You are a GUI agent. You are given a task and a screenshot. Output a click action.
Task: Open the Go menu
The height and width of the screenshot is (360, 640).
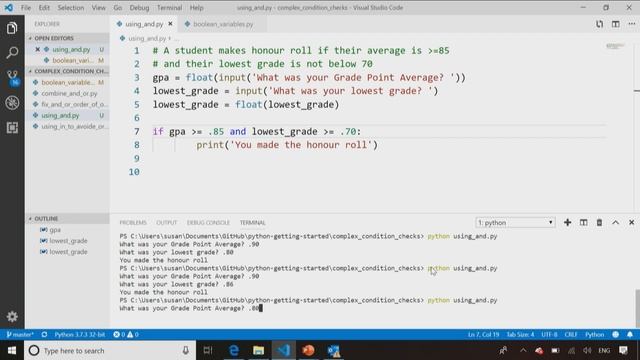pos(118,8)
